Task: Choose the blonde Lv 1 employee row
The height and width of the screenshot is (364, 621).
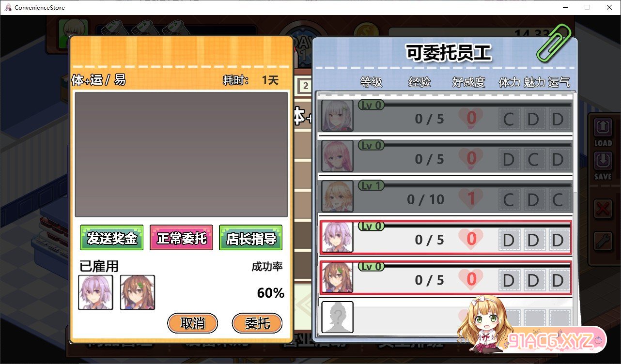Action: click(x=446, y=196)
